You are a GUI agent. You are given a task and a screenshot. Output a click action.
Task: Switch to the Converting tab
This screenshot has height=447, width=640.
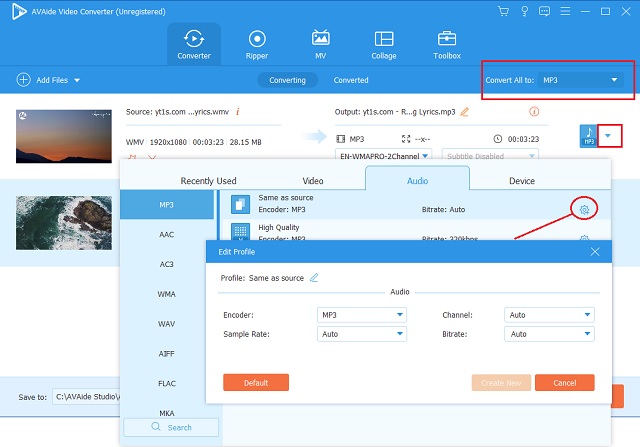(x=287, y=80)
